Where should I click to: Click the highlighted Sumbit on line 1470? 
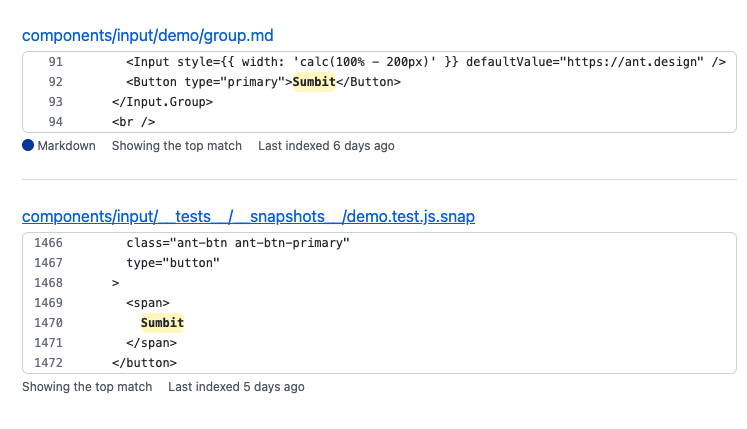[x=162, y=323]
